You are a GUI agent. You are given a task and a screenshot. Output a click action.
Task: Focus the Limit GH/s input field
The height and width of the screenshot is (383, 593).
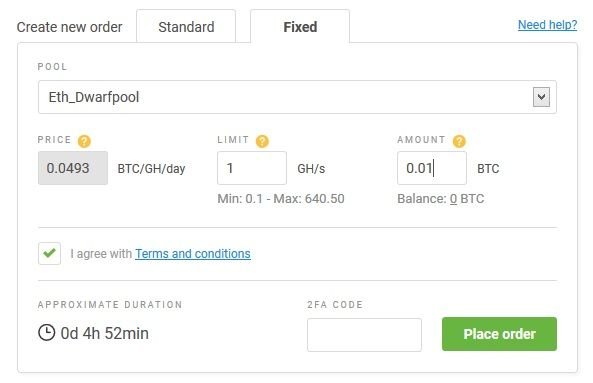tap(252, 168)
